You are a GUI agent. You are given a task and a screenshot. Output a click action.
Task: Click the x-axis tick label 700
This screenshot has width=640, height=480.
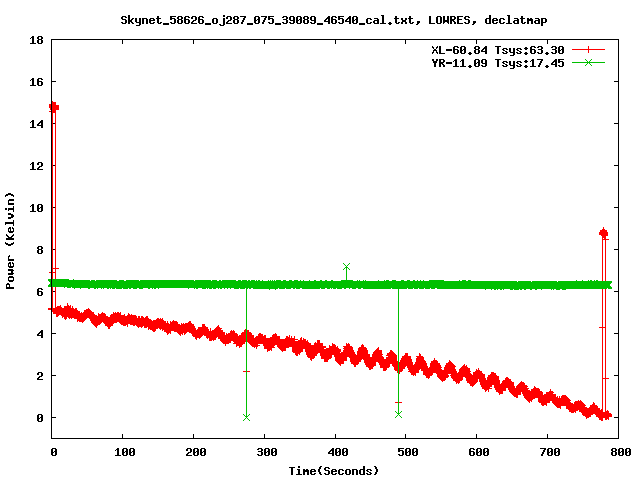(x=550, y=452)
